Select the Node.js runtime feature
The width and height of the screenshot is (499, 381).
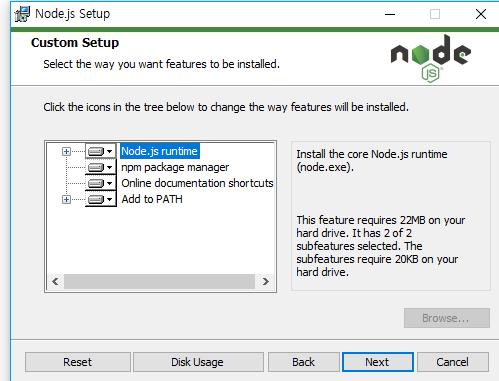click(x=159, y=151)
